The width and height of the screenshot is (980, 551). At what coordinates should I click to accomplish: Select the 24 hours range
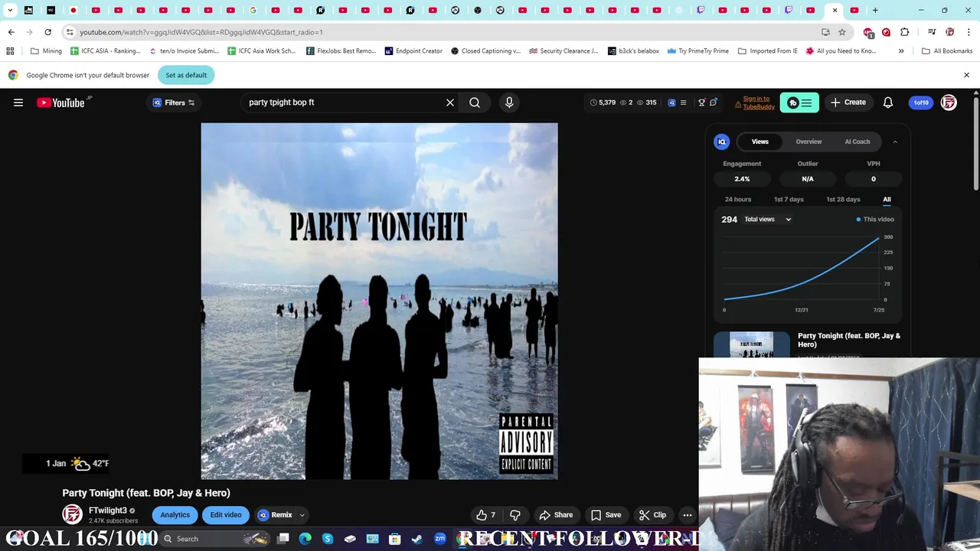[738, 200]
